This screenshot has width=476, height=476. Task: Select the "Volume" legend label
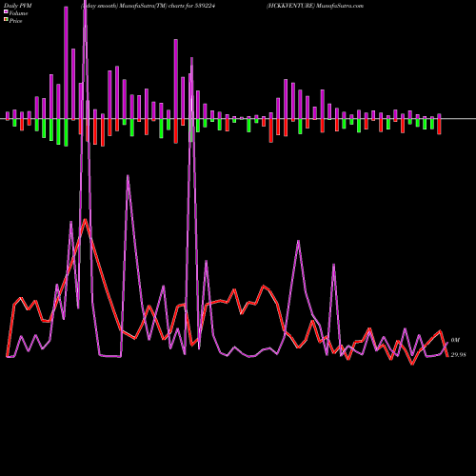pos(18,13)
